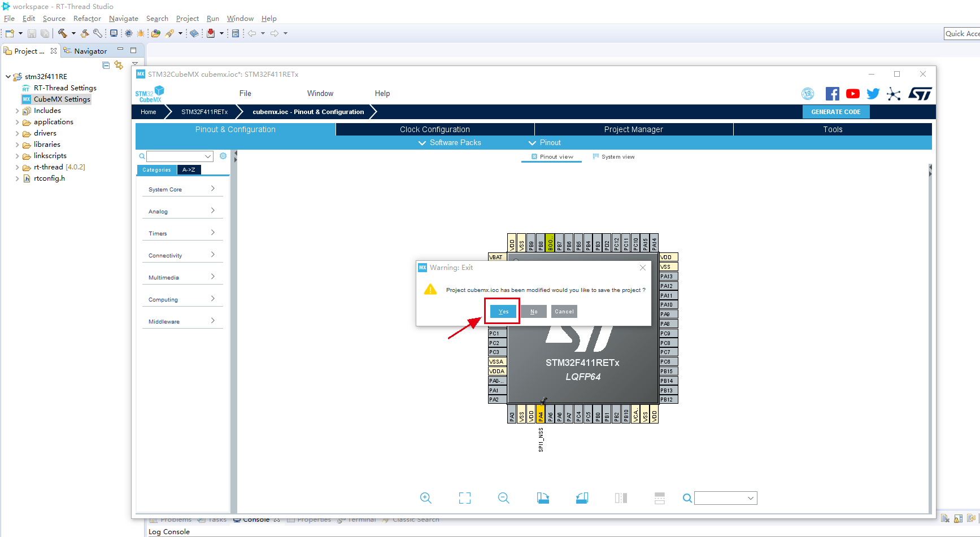Switch to Clock Configuration tab
This screenshot has width=980, height=537.
point(435,129)
